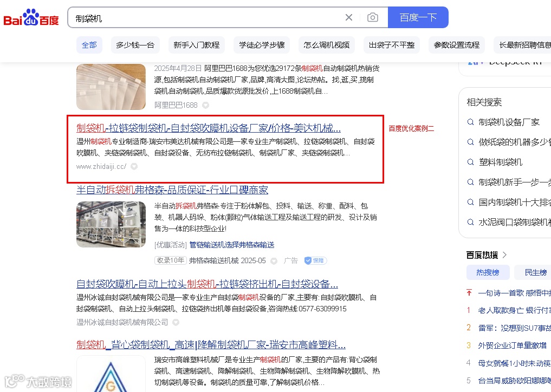Click search icon beside 做纸袋的机器
Image resolution: width=551 pixels, height=392 pixels.
(x=470, y=142)
